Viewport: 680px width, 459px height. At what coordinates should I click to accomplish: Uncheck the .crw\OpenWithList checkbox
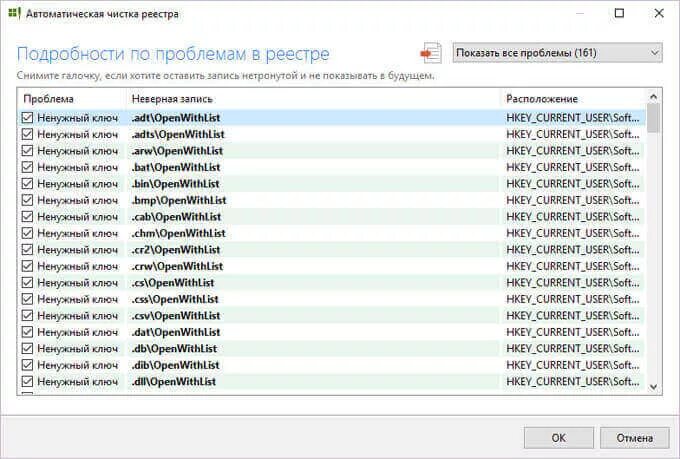[x=27, y=266]
